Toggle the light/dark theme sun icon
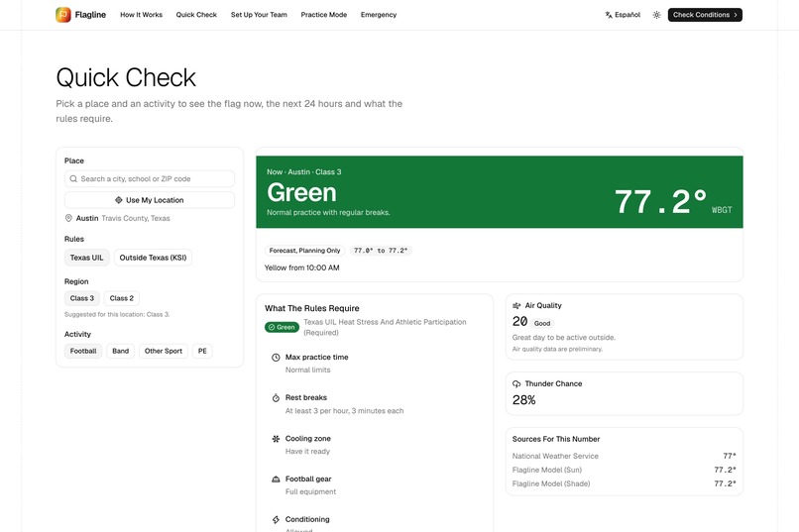The image size is (799, 532). tap(656, 15)
